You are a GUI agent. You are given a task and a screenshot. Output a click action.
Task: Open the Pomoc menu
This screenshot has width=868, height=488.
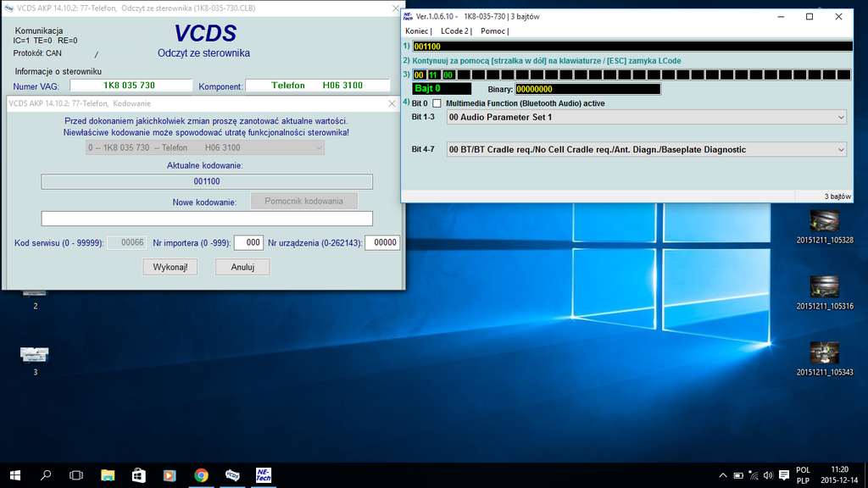492,31
